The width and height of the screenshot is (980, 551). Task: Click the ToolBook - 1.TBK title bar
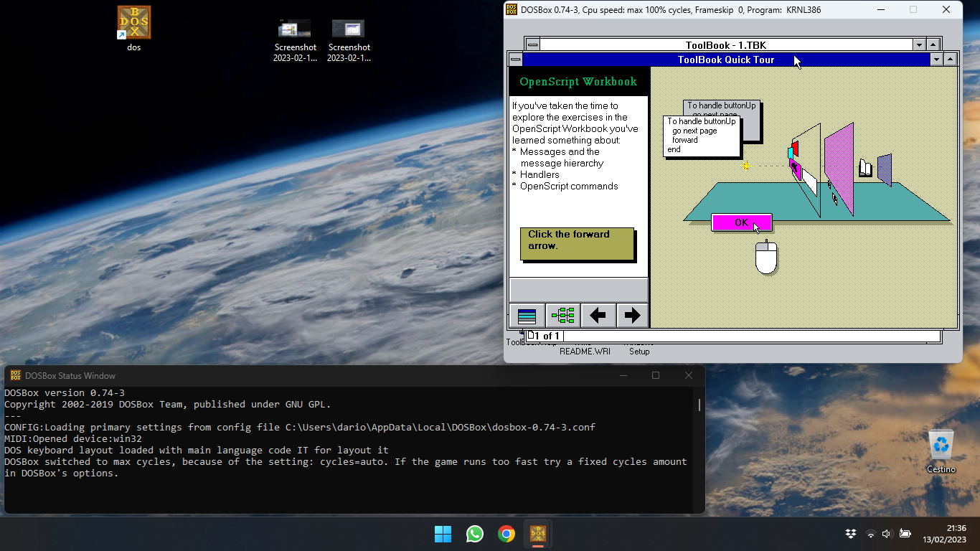click(x=726, y=44)
